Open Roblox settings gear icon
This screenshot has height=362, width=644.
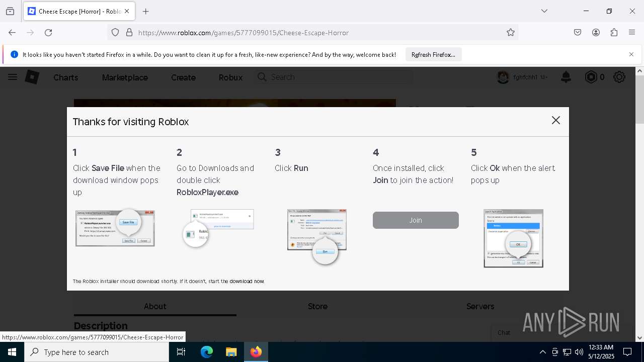coord(619,77)
